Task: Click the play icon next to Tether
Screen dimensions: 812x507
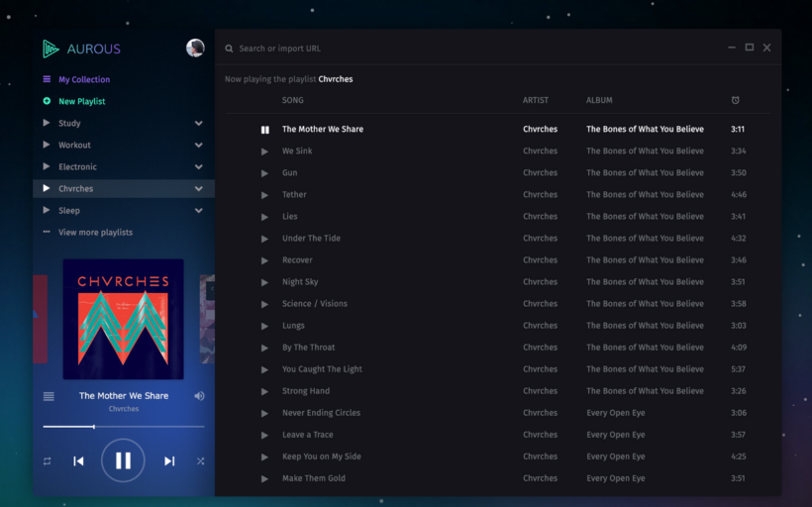Action: 264,195
